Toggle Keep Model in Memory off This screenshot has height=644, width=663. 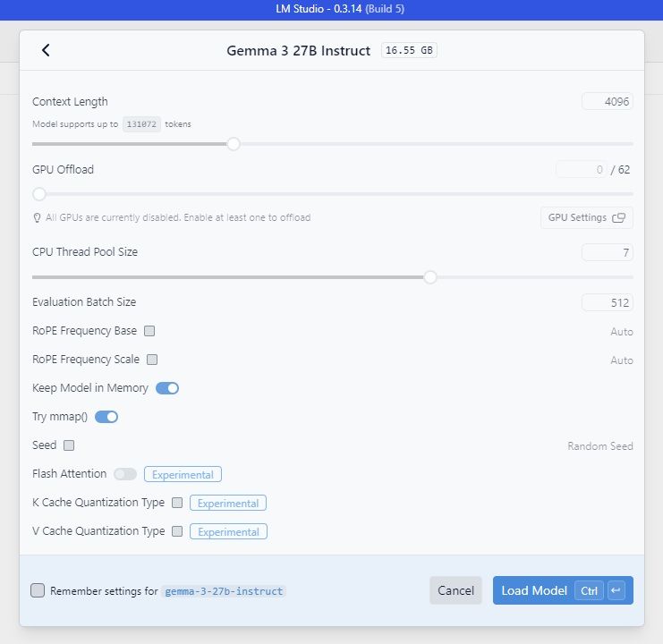click(x=167, y=388)
